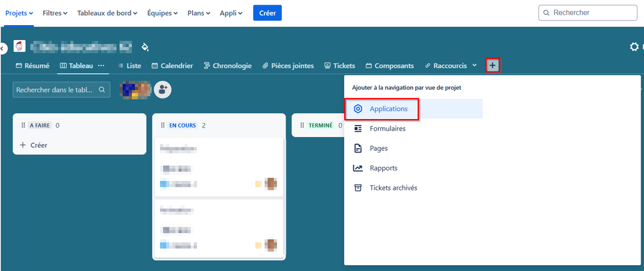Image resolution: width=644 pixels, height=271 pixels.
Task: Filter by the assignee avatars
Action: pos(135,90)
